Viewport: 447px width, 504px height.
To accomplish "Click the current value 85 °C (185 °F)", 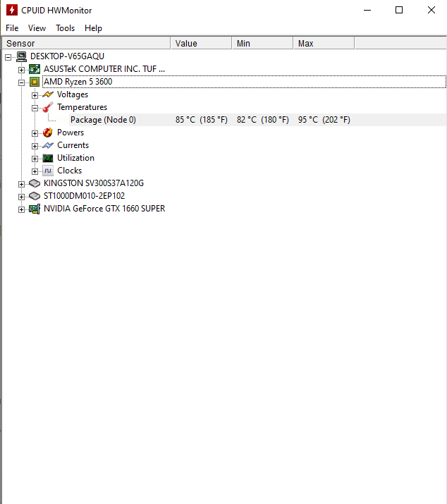I will (x=202, y=120).
